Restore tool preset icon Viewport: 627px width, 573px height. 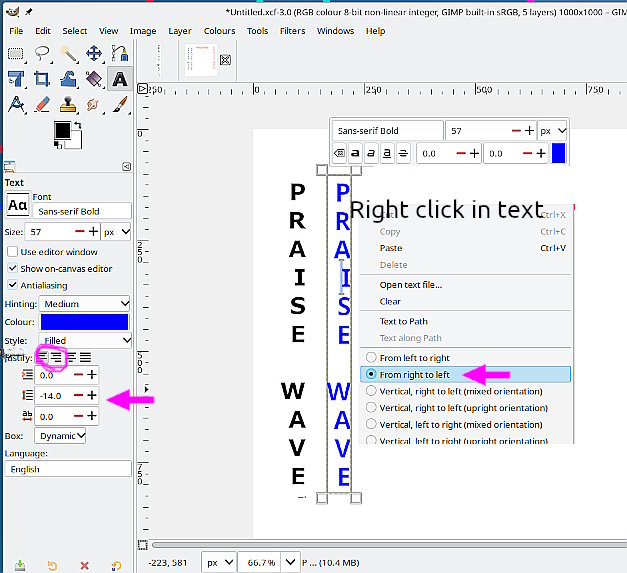pos(52,565)
